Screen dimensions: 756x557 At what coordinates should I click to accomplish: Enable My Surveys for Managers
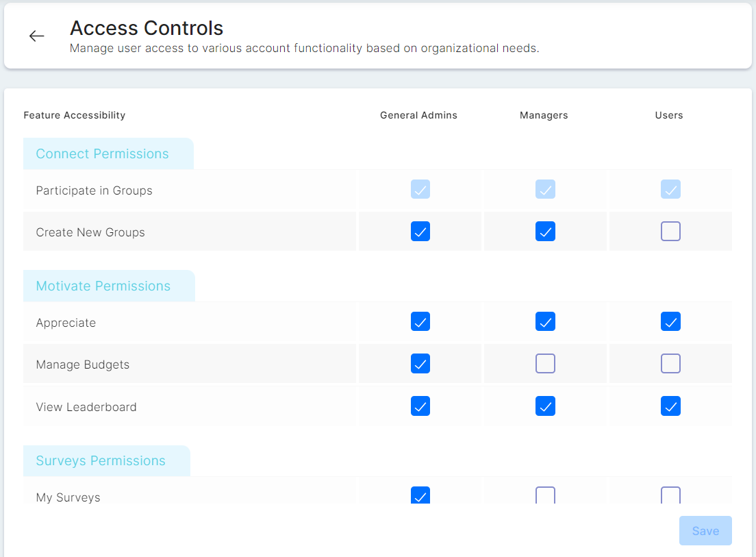click(x=545, y=495)
